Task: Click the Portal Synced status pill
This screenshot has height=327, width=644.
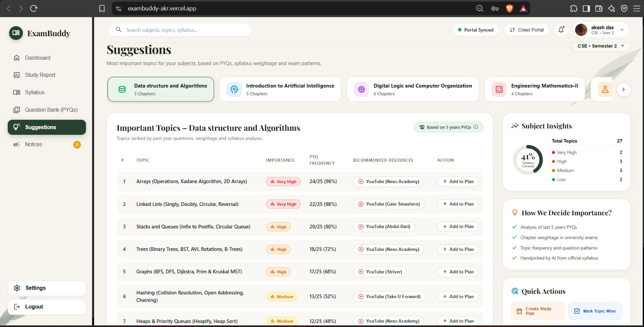Action: 476,30
